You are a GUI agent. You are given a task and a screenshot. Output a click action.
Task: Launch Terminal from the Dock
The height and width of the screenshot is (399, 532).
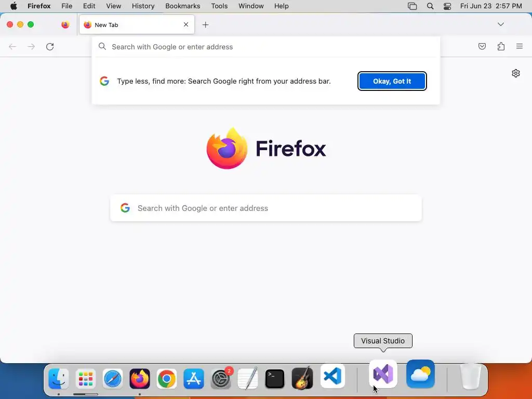tap(275, 379)
